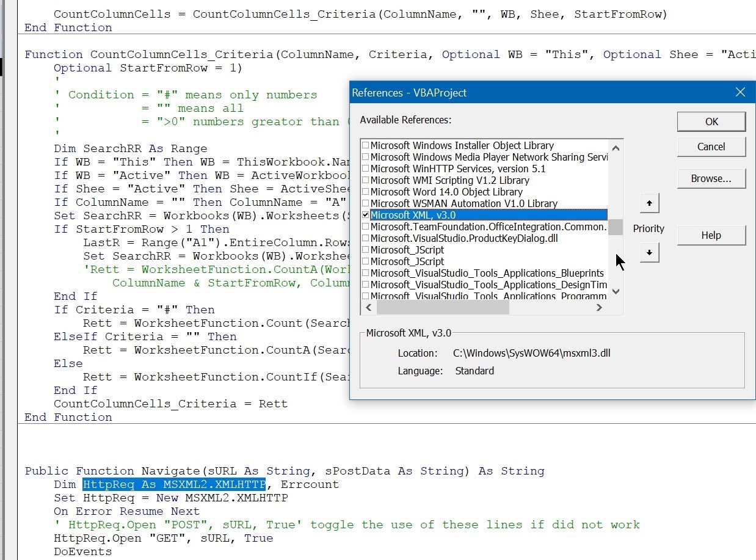Screen dimensions: 756x560
Task: Open the Browse... file dialog
Action: click(x=711, y=178)
